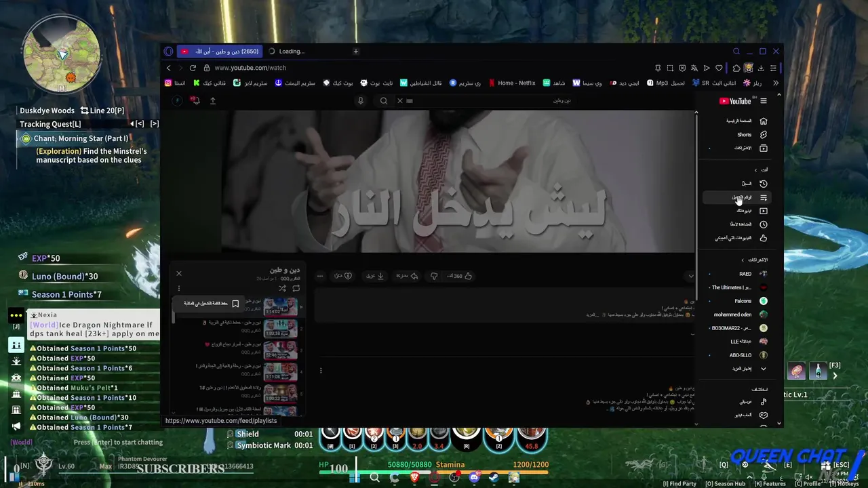The height and width of the screenshot is (488, 868).
Task: Click the YouTube logo
Action: [736, 101]
